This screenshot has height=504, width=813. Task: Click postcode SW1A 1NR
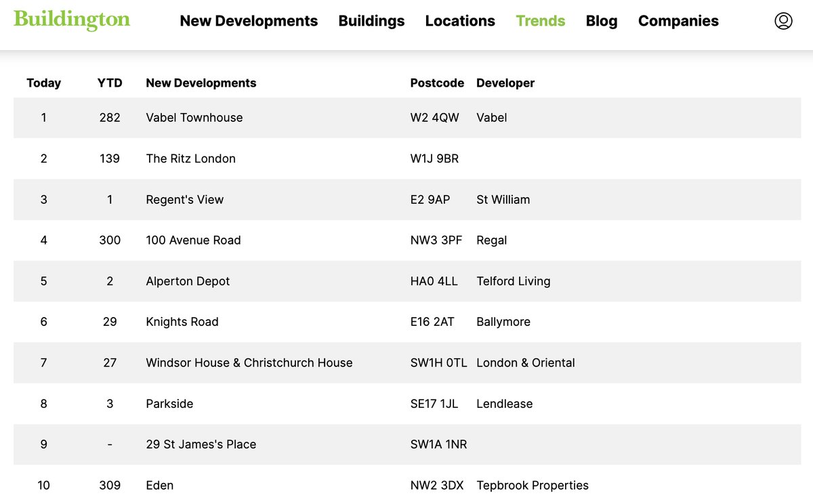(x=439, y=444)
